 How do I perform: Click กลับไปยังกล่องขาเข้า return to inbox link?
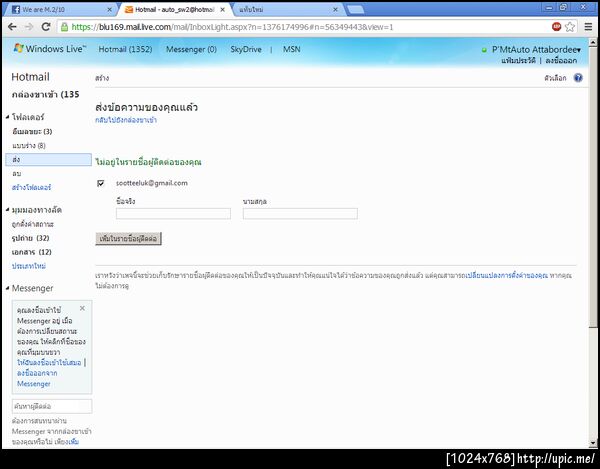click(126, 120)
